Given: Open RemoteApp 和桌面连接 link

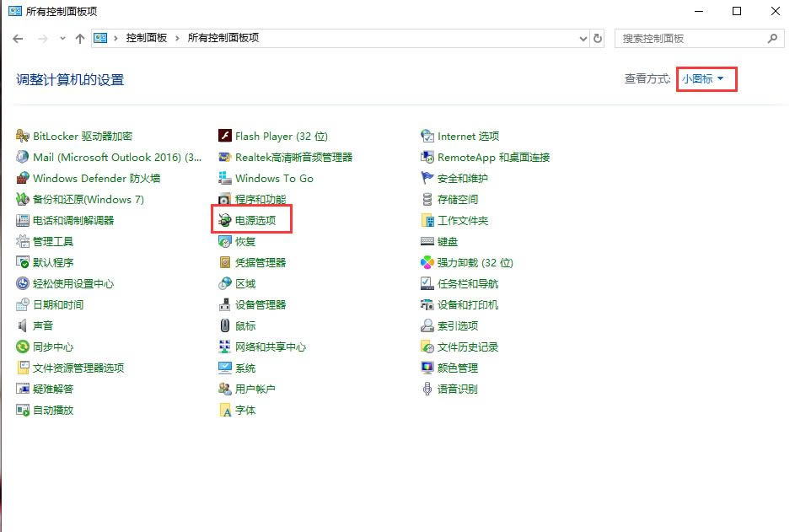Looking at the screenshot, I should 494,157.
